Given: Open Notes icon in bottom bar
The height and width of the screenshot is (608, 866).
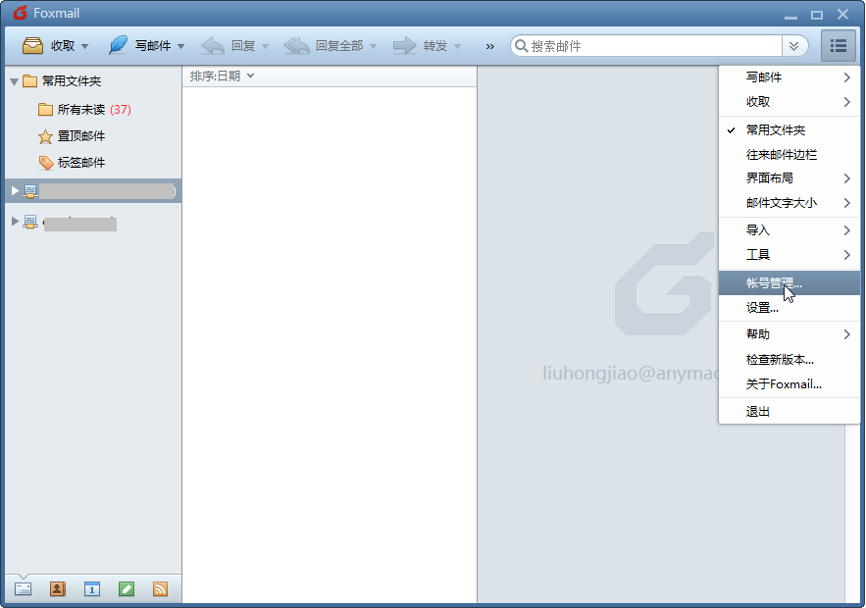Looking at the screenshot, I should 126,589.
